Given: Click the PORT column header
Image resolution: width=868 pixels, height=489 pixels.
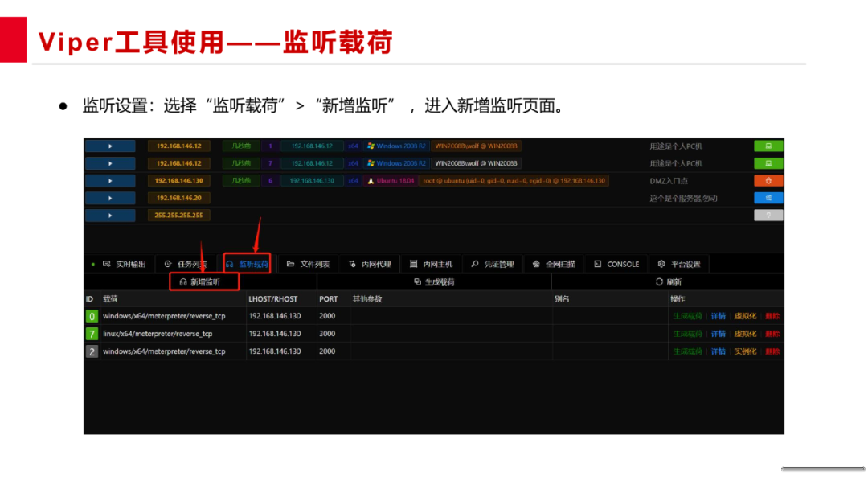Looking at the screenshot, I should pos(328,299).
